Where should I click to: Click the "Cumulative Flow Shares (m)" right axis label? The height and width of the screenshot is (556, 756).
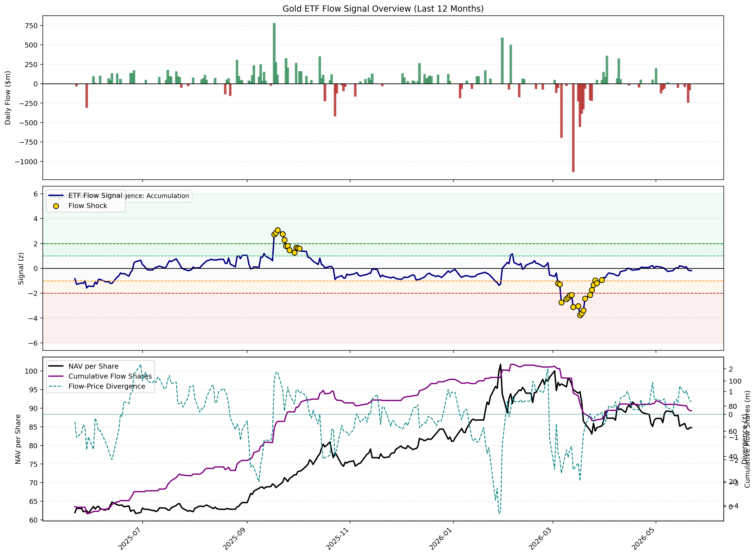coord(748,439)
